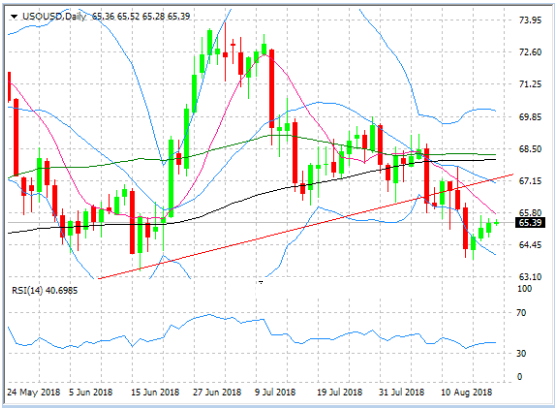Open the chart menu triangle beside USOUSD
Viewport: 559px width, 413px height.
14,16
